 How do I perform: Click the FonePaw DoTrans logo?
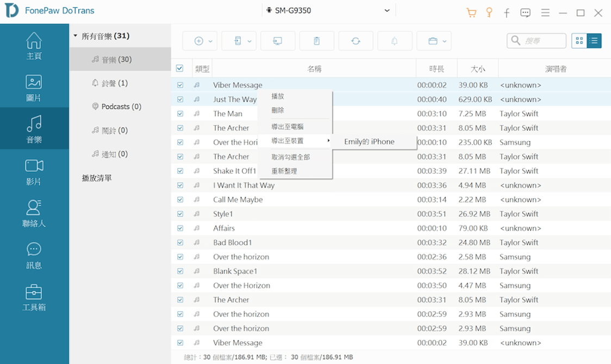point(11,10)
